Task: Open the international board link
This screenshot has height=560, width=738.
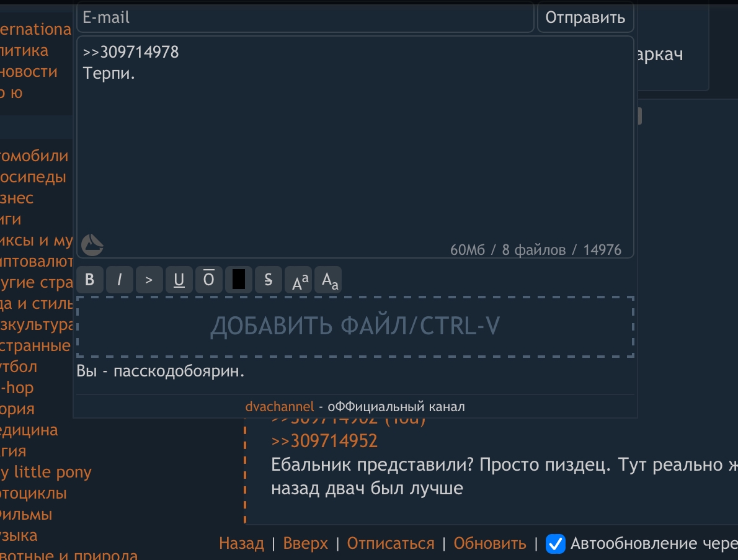Action: 36,29
